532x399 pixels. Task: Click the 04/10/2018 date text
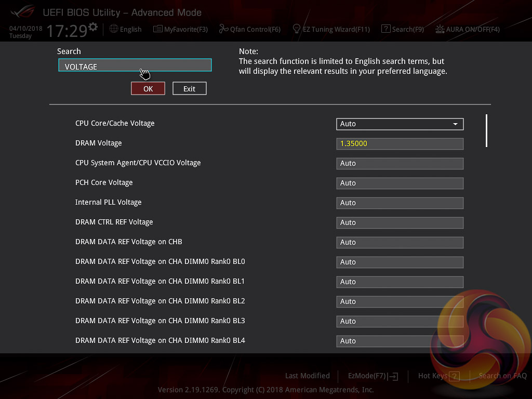26,29
